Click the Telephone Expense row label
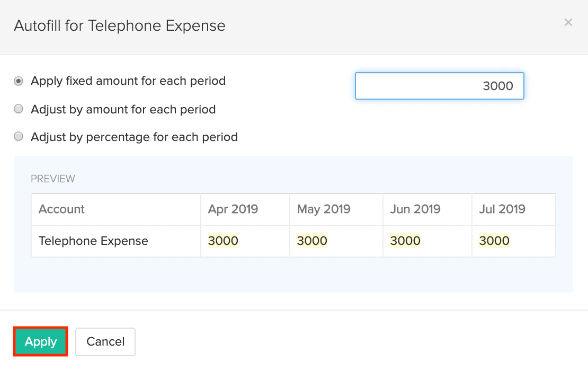588x370 pixels. pos(93,241)
